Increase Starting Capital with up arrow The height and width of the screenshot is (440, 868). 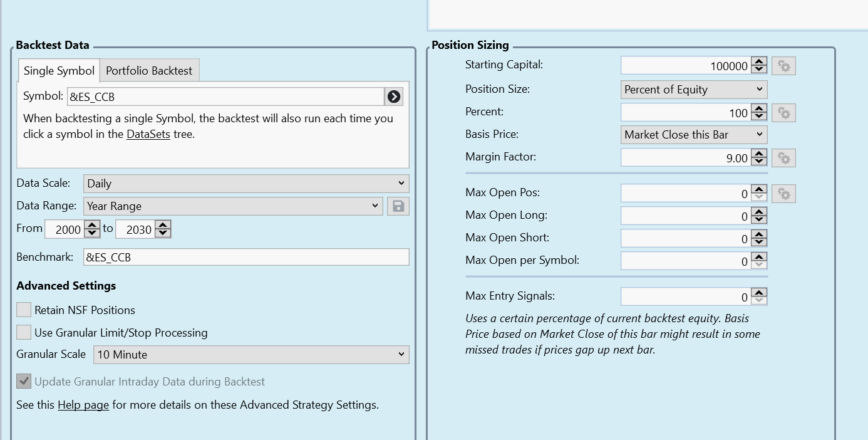(x=759, y=62)
